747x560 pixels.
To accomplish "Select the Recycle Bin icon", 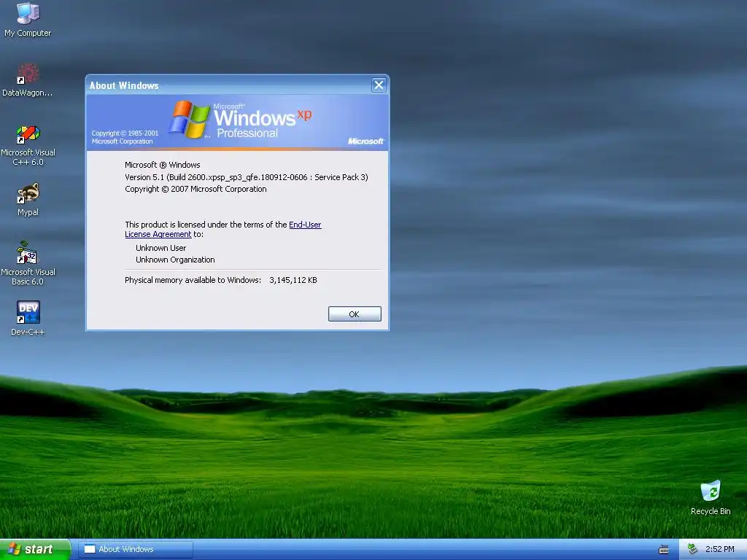I will point(711,497).
